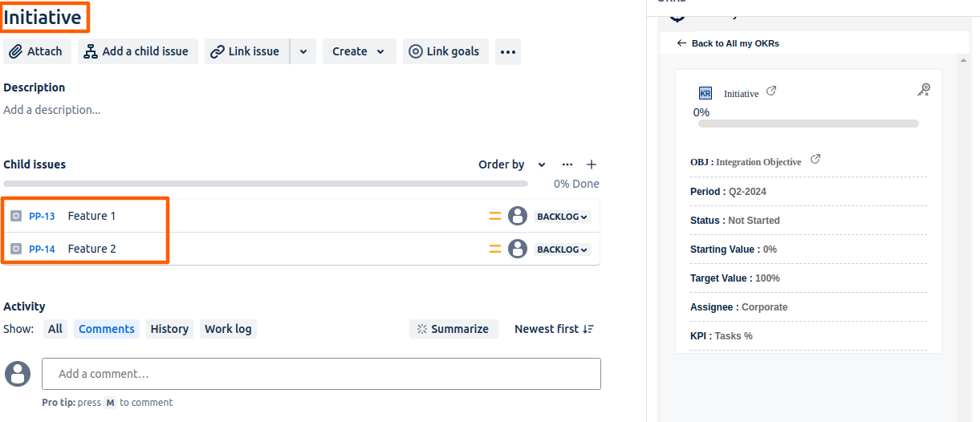Viewport: 980px width, 422px height.
Task: Switch to the History activity tab
Action: point(169,329)
